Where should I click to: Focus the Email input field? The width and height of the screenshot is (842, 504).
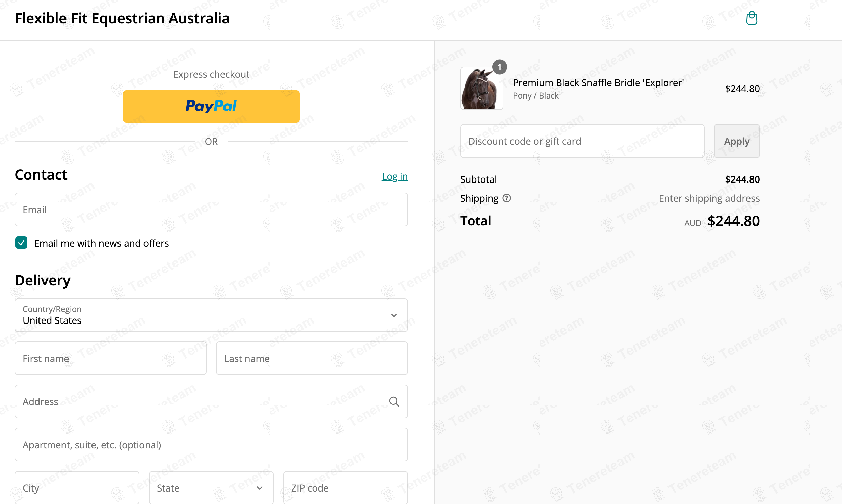click(x=211, y=209)
